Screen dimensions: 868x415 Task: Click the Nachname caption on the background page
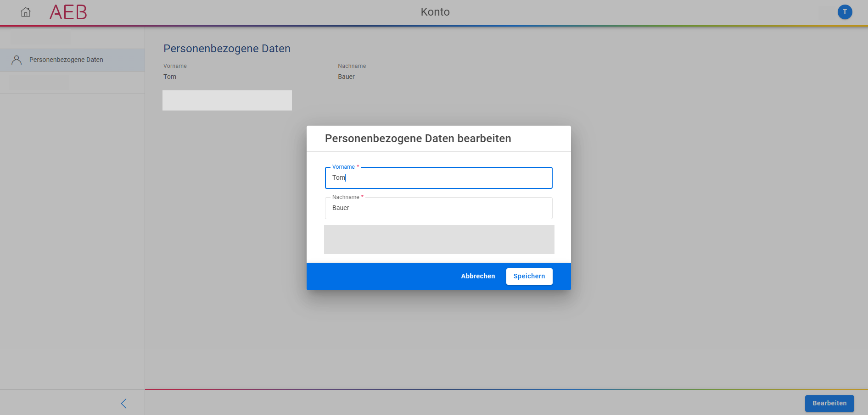pos(352,66)
